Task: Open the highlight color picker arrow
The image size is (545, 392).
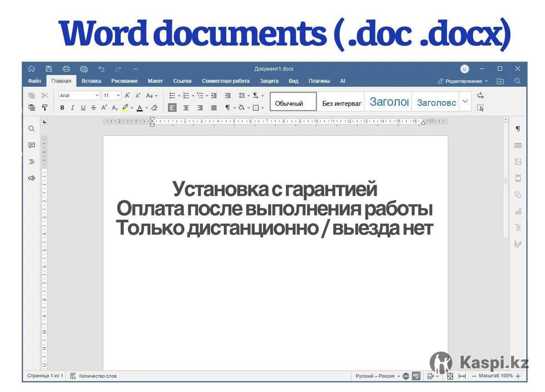Action: click(x=132, y=108)
